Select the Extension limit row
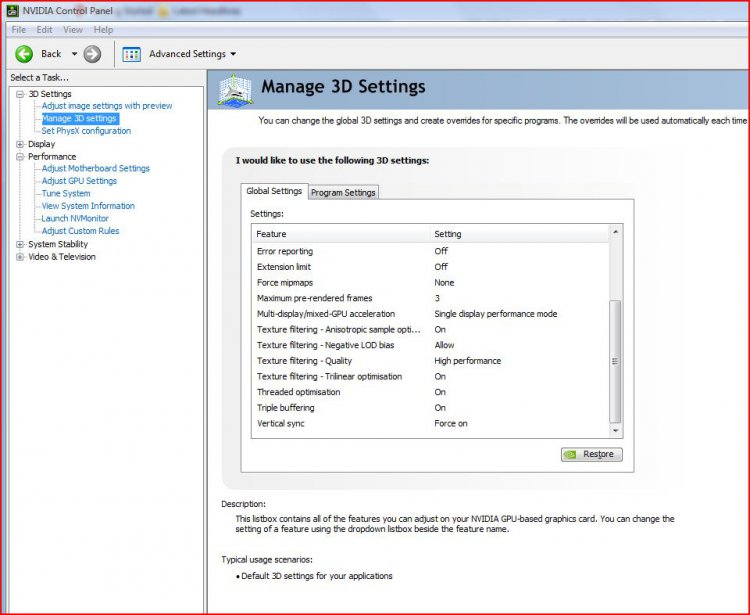This screenshot has width=750, height=615. coord(430,267)
